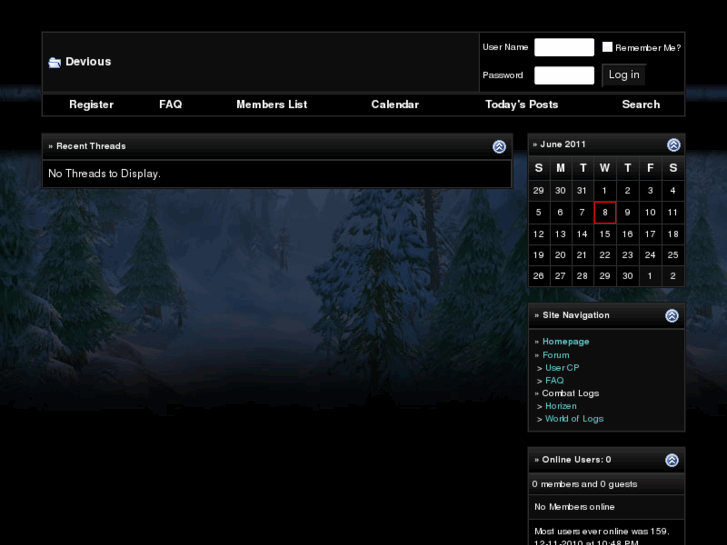Image resolution: width=727 pixels, height=545 pixels.
Task: Open the Horizen combat logs link
Action: 561,406
